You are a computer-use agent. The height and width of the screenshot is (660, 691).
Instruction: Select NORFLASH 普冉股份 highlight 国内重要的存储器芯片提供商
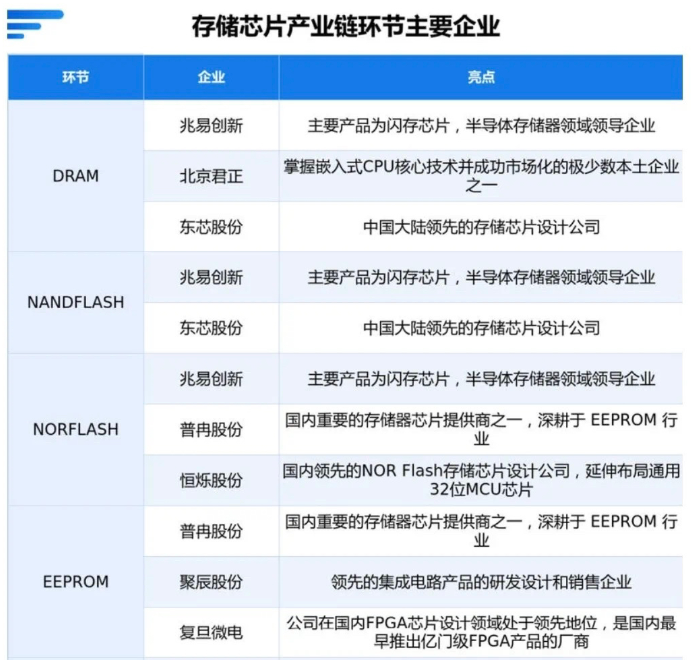481,429
